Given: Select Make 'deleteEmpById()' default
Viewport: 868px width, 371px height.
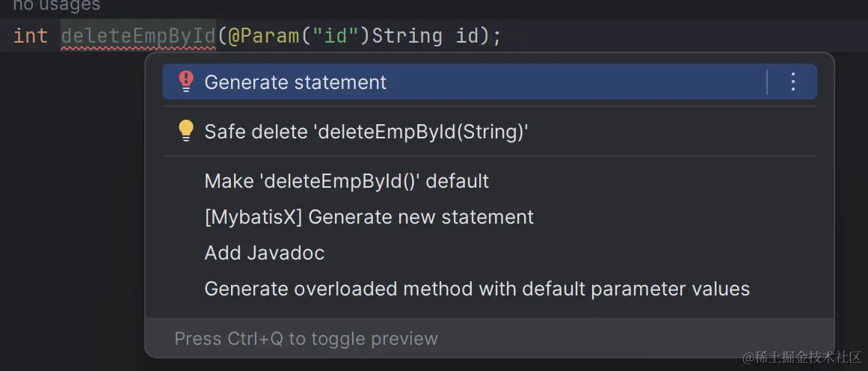Looking at the screenshot, I should [346, 181].
